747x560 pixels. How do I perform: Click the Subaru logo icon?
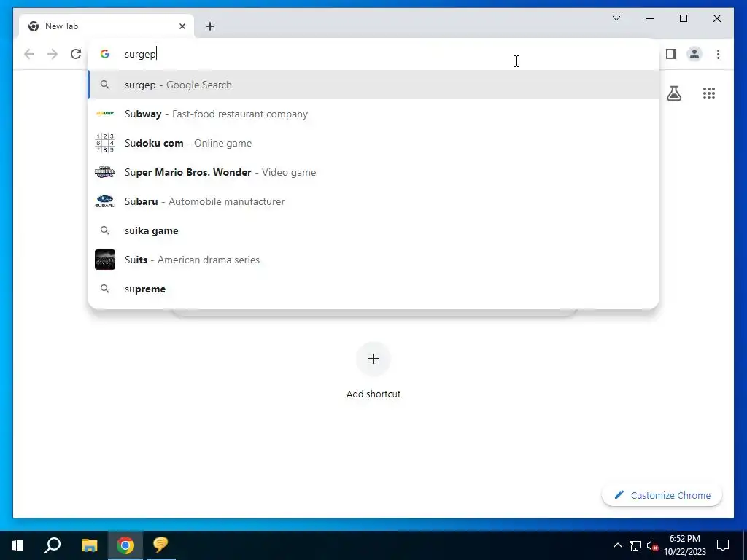tap(105, 201)
